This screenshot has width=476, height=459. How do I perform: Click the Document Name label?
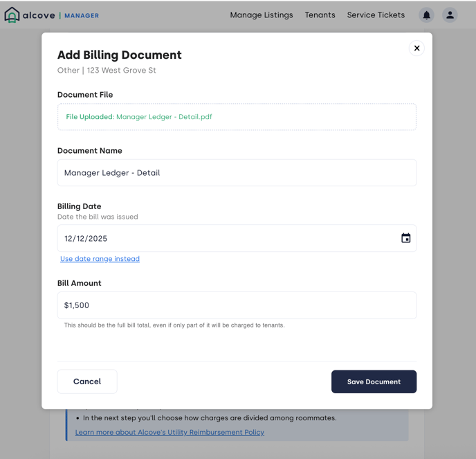(x=89, y=151)
